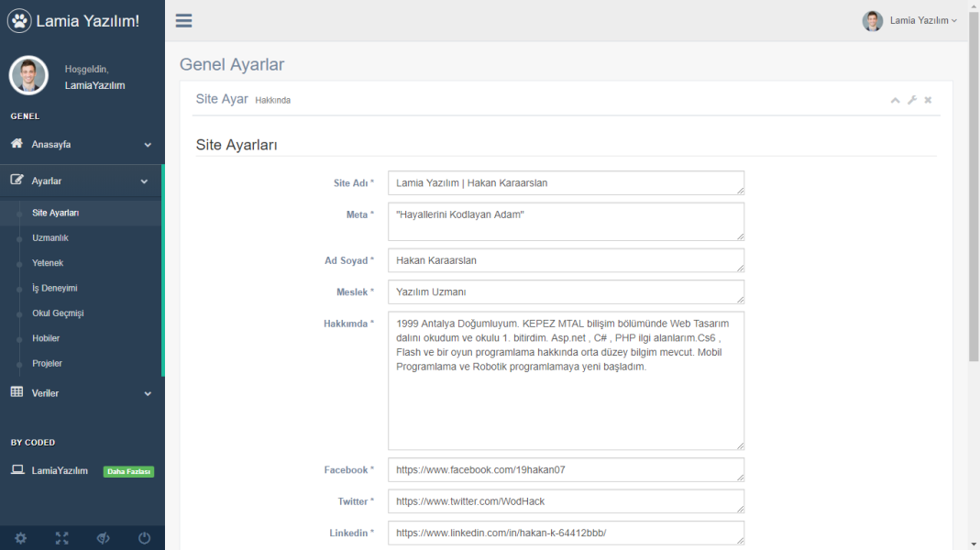980x550 pixels.
Task: Click the wrench icon on Site Ayar panel
Action: [x=912, y=100]
